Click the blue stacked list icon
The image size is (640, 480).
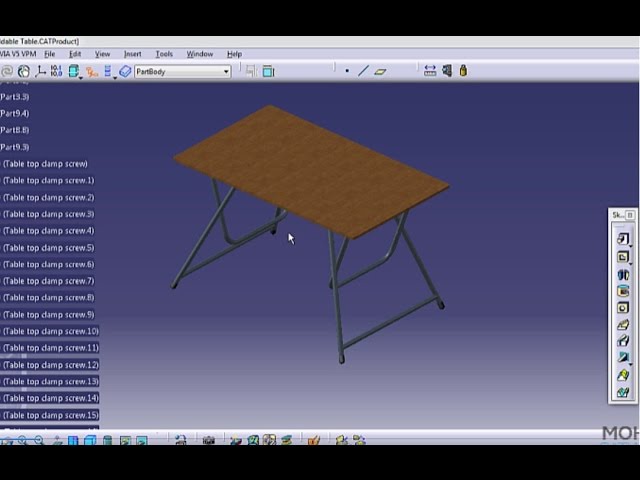pos(108,71)
